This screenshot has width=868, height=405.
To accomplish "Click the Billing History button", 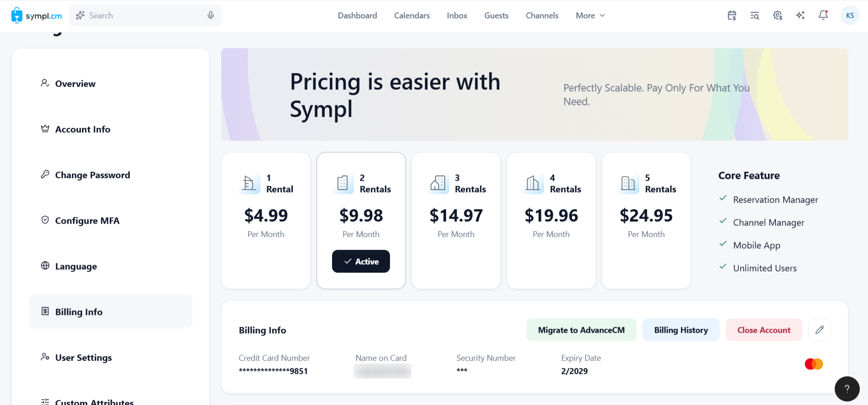I will coord(681,330).
